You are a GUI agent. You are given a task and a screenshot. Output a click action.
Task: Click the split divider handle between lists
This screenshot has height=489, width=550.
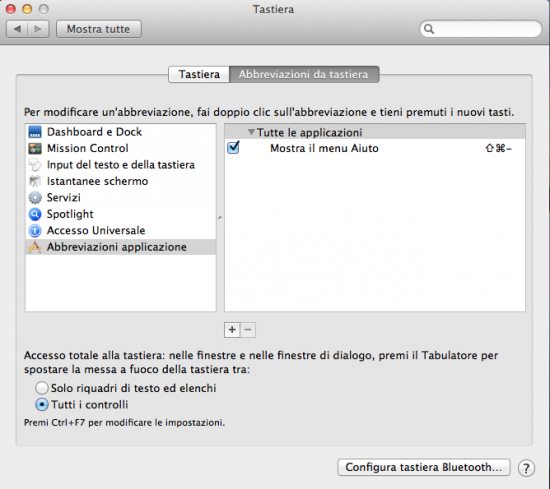[220, 217]
